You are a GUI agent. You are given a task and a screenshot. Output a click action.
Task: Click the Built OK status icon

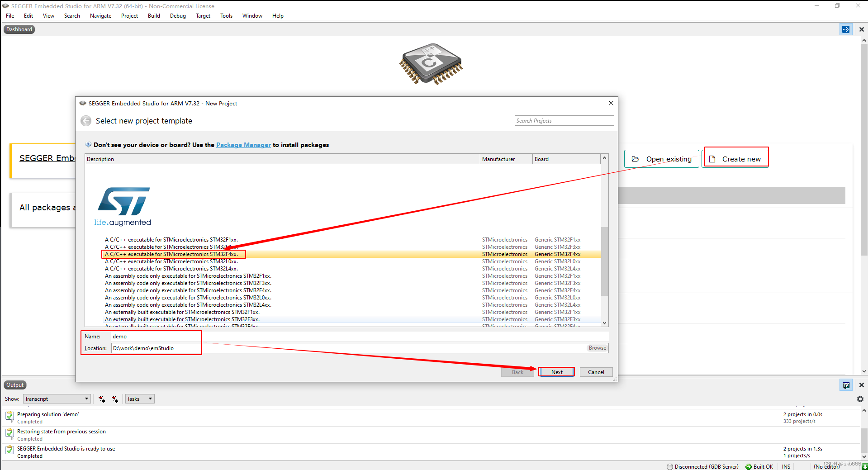point(749,466)
